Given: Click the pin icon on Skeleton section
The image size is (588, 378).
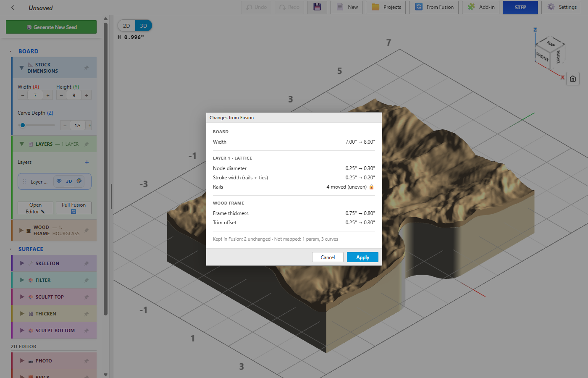Looking at the screenshot, I should pyautogui.click(x=87, y=263).
